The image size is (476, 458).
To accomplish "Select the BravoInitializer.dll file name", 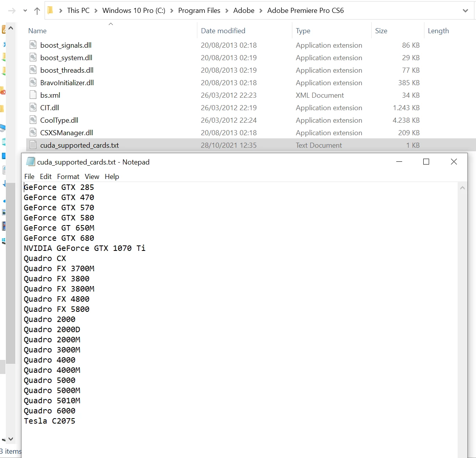I will click(67, 83).
